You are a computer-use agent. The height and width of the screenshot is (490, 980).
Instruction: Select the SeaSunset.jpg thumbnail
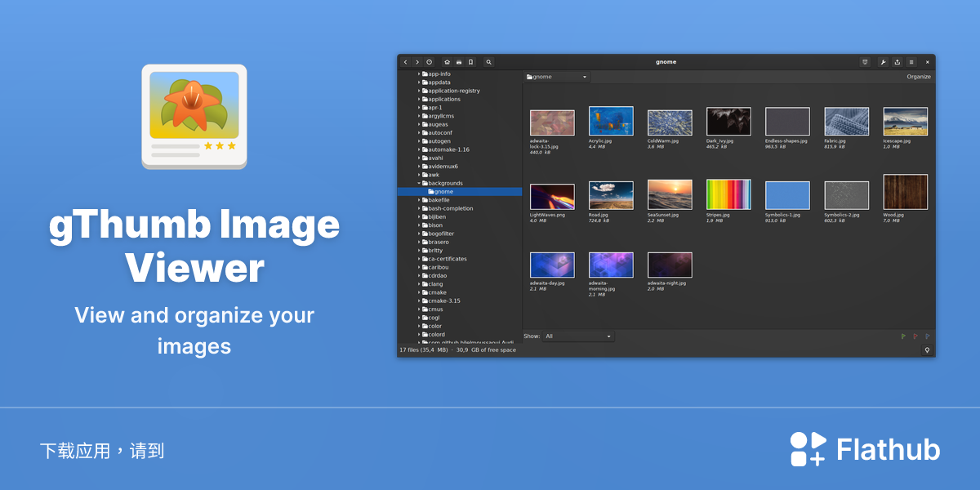(670, 194)
